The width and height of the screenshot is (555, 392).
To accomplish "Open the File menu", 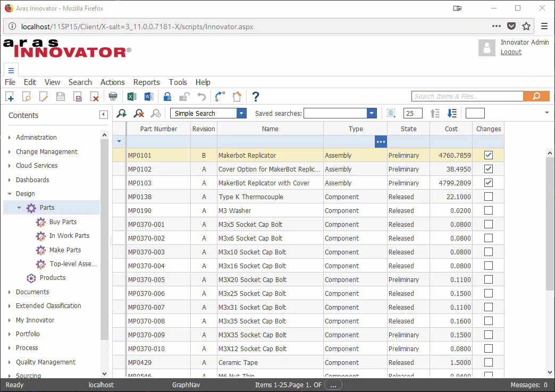I will tap(10, 82).
